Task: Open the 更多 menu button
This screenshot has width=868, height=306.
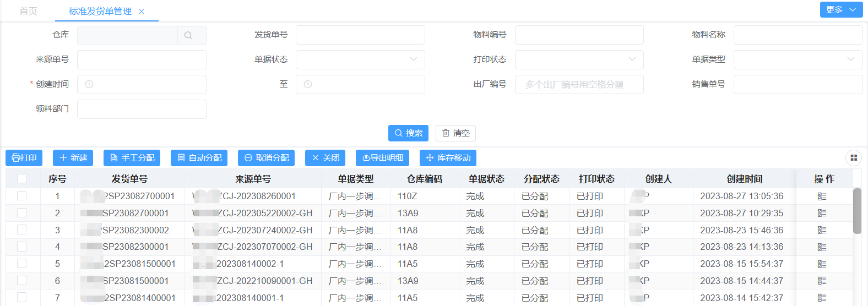Action: point(841,10)
